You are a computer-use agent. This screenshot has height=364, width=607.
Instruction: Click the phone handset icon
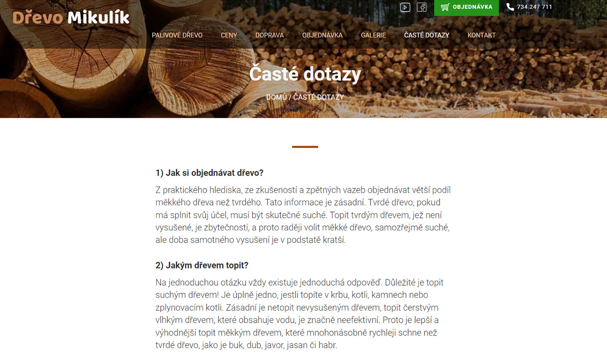tap(510, 7)
